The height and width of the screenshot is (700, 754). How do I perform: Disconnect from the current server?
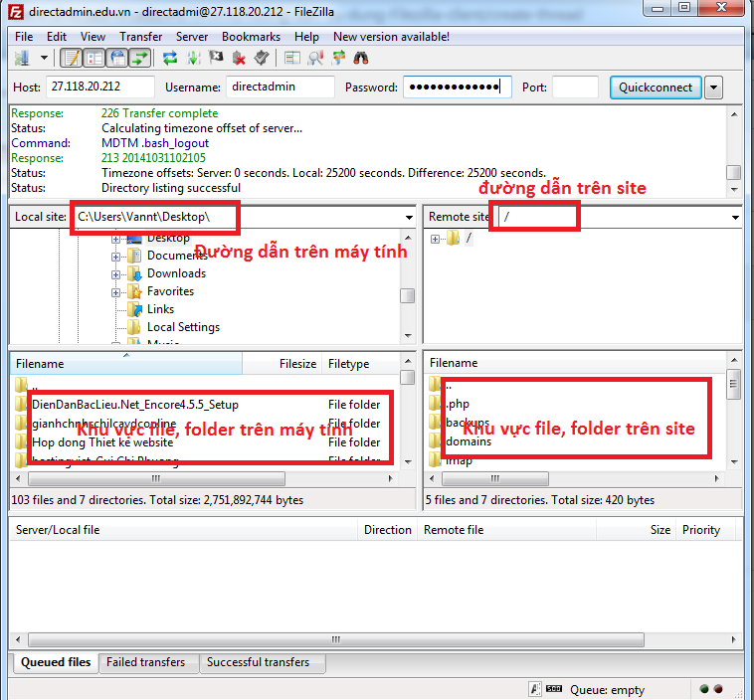(x=239, y=59)
